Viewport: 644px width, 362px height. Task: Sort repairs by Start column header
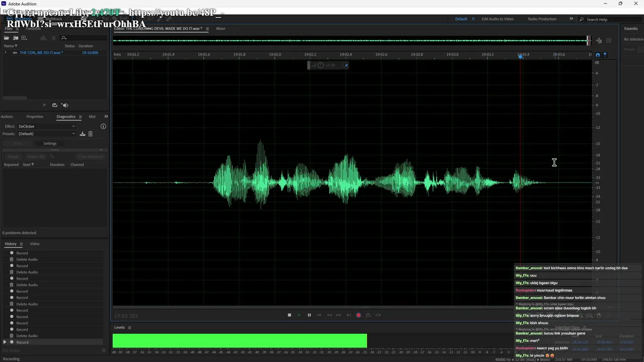coord(28,164)
